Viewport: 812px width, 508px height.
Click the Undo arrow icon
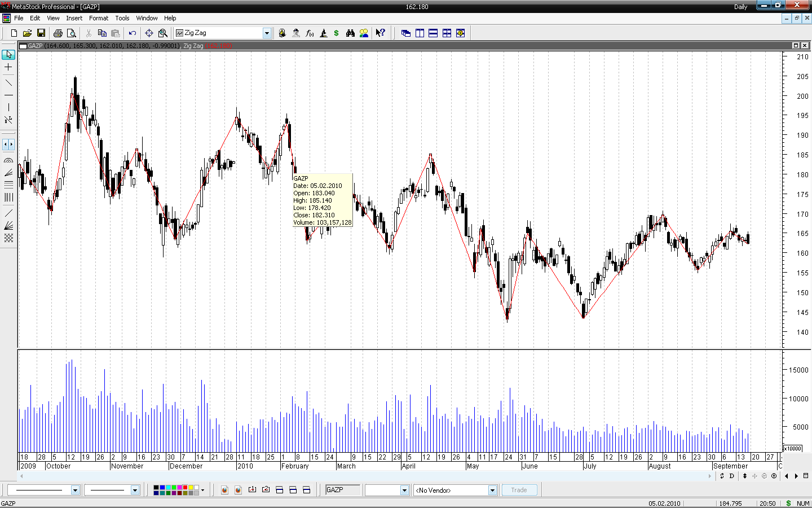pos(133,33)
